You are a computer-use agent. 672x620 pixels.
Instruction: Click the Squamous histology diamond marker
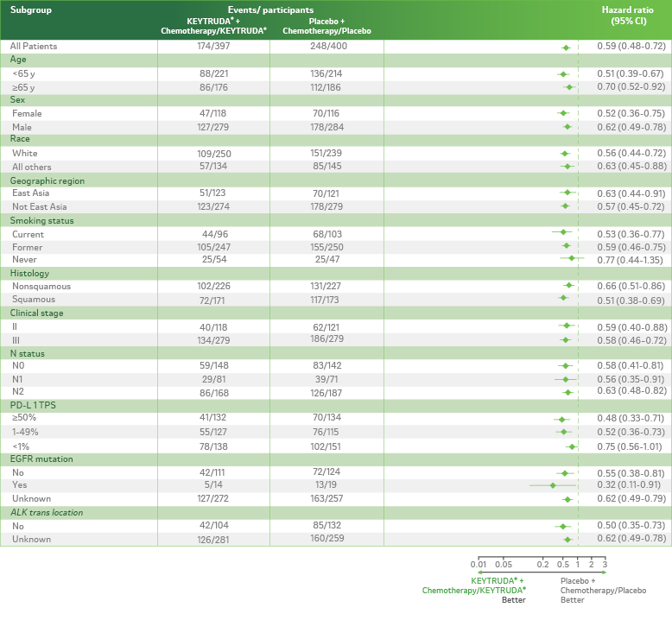tap(563, 300)
